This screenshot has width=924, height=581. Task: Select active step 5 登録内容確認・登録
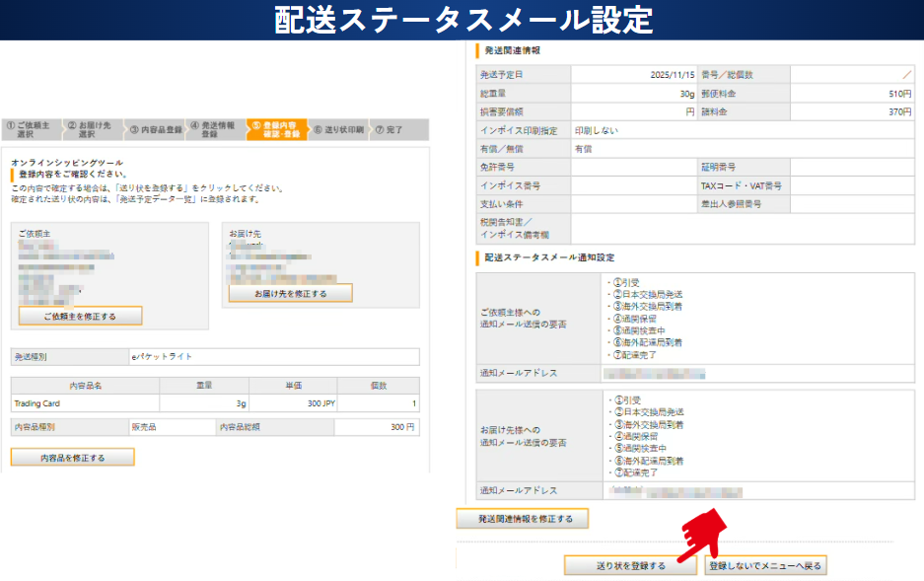[277, 129]
